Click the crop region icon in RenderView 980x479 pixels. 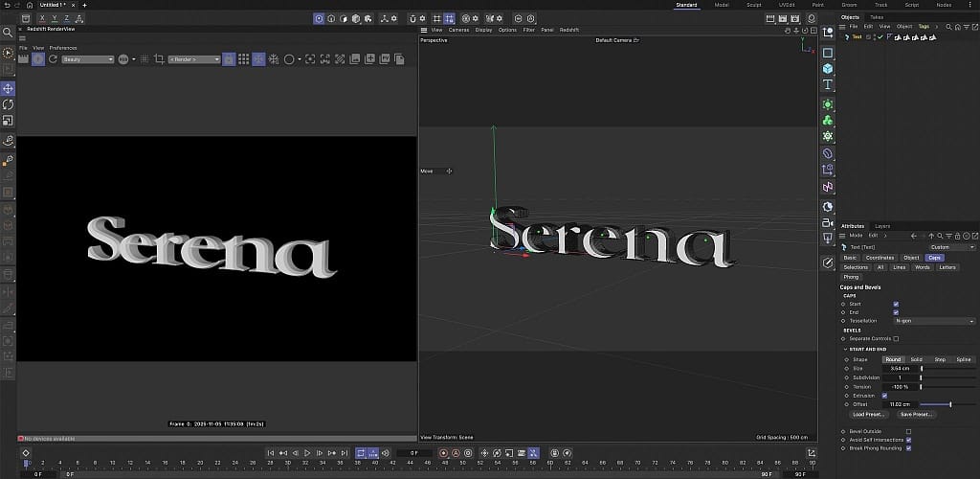click(159, 59)
